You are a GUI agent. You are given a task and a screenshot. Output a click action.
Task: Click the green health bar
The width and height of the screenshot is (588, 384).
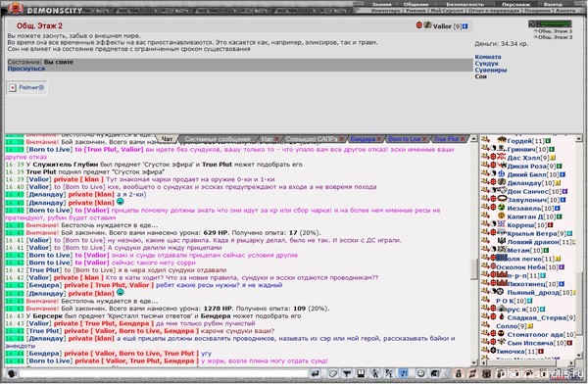[x=555, y=24]
